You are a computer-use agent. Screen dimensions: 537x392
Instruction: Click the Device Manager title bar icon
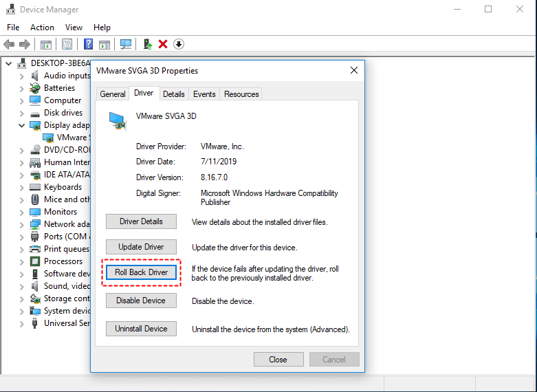[10, 9]
